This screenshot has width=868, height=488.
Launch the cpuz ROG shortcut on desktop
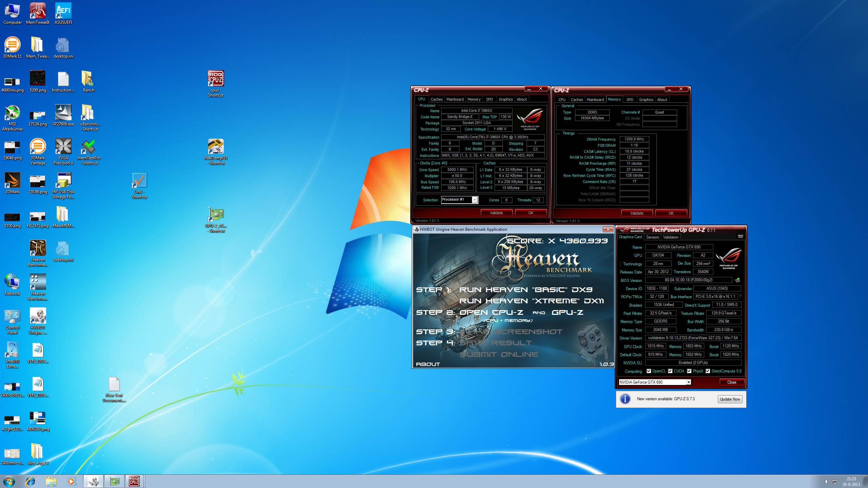tap(216, 84)
